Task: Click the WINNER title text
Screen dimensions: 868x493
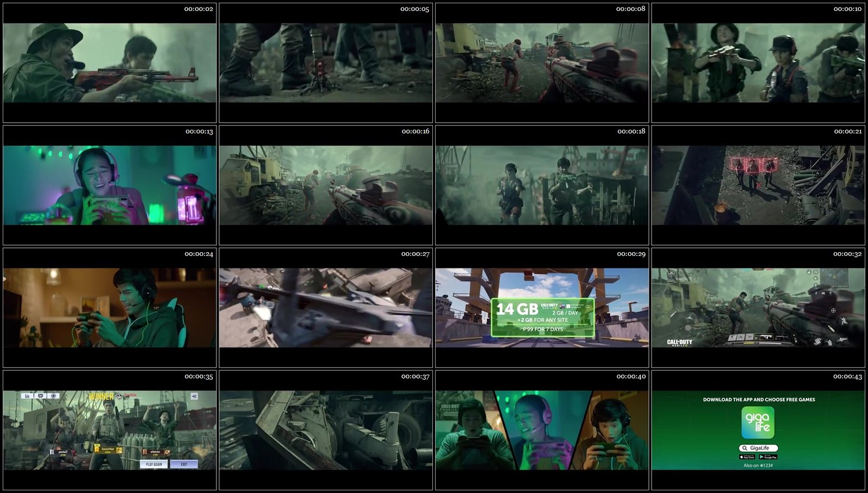Action: tap(101, 396)
